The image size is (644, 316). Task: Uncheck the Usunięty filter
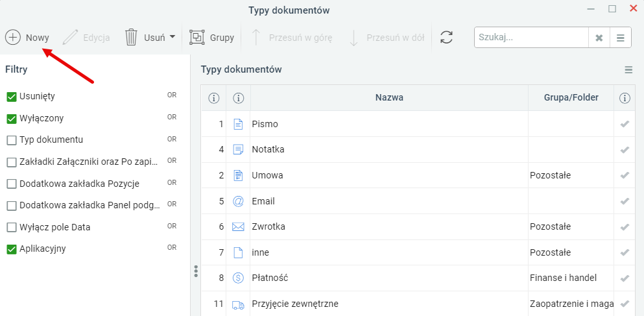[12, 97]
